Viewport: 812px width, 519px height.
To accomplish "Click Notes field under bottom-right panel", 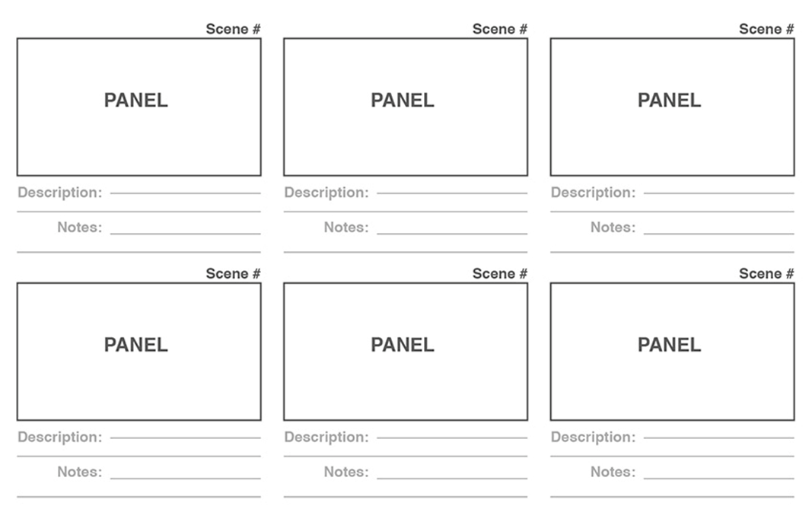I will [x=719, y=477].
